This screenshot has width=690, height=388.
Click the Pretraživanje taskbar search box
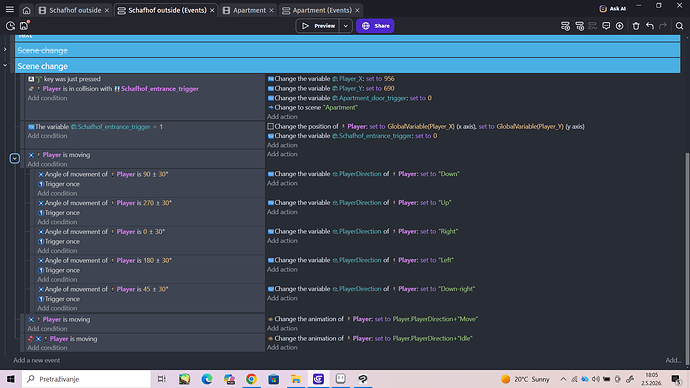(x=86, y=379)
